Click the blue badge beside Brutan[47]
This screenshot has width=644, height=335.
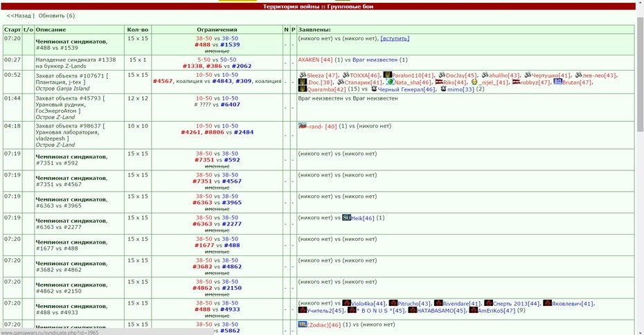557,82
